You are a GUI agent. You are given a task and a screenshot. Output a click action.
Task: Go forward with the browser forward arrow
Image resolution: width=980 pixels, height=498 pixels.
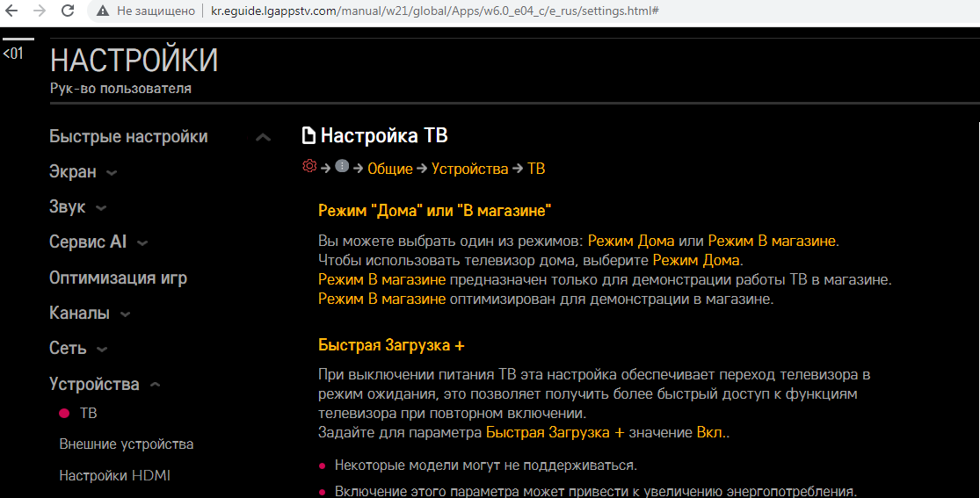(40, 11)
